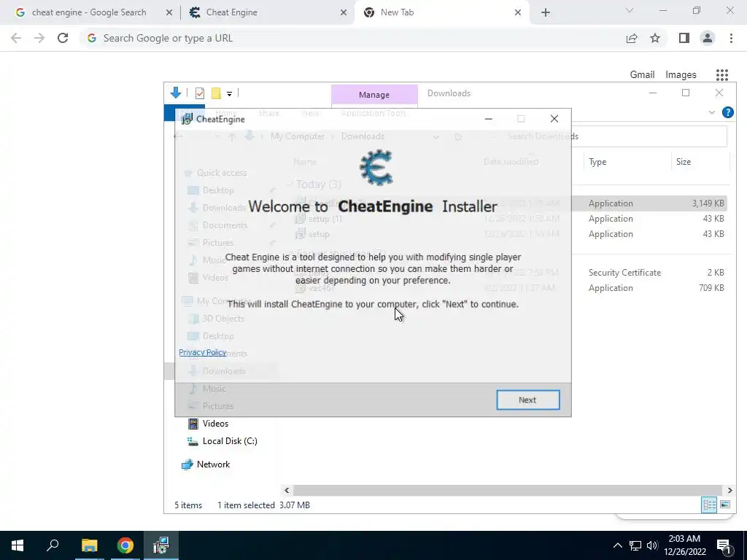Switch to cheat engine Google Search tab
Image resolution: width=747 pixels, height=560 pixels.
click(88, 12)
